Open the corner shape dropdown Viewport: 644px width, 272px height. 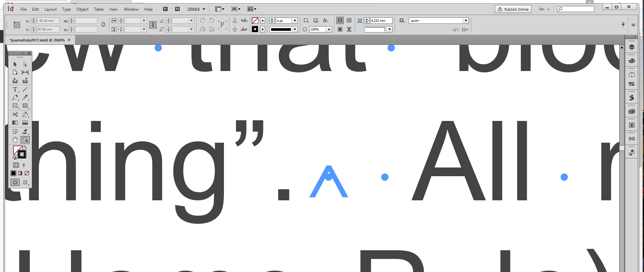tap(390, 29)
